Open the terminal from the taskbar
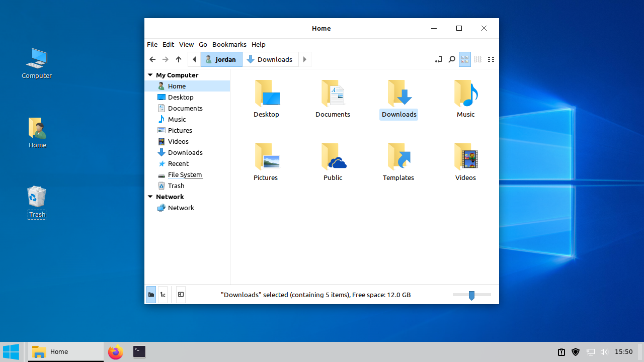The image size is (644, 362). (139, 351)
